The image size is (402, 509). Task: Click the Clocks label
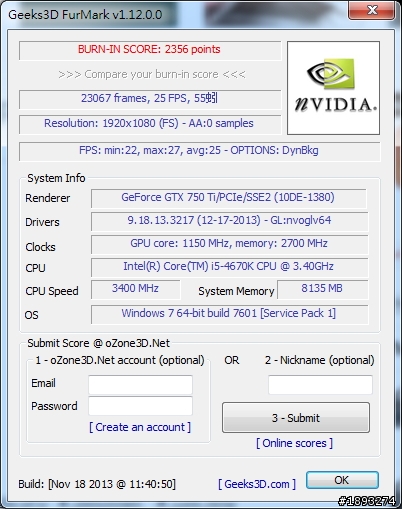tap(40, 247)
